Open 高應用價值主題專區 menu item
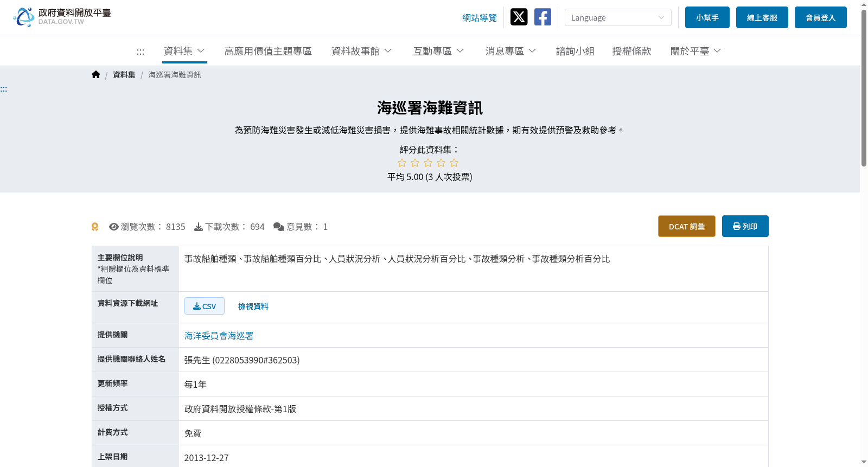The width and height of the screenshot is (868, 467). 268,51
